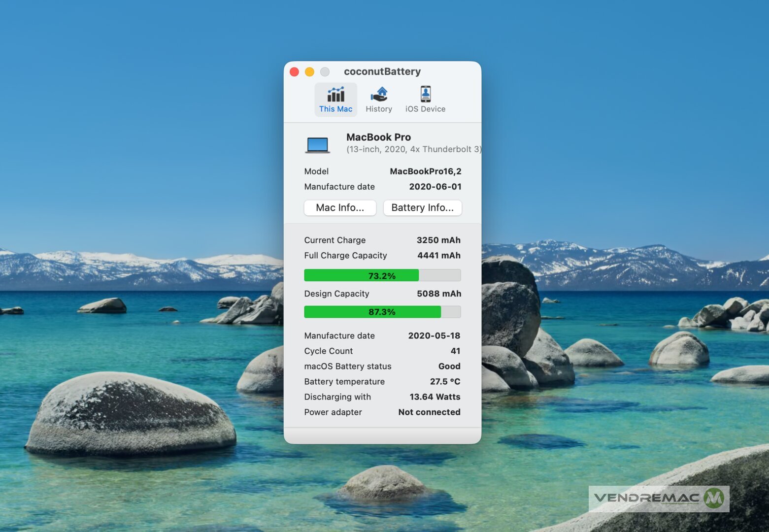
Task: Open the History toolbar icon
Action: (x=378, y=94)
